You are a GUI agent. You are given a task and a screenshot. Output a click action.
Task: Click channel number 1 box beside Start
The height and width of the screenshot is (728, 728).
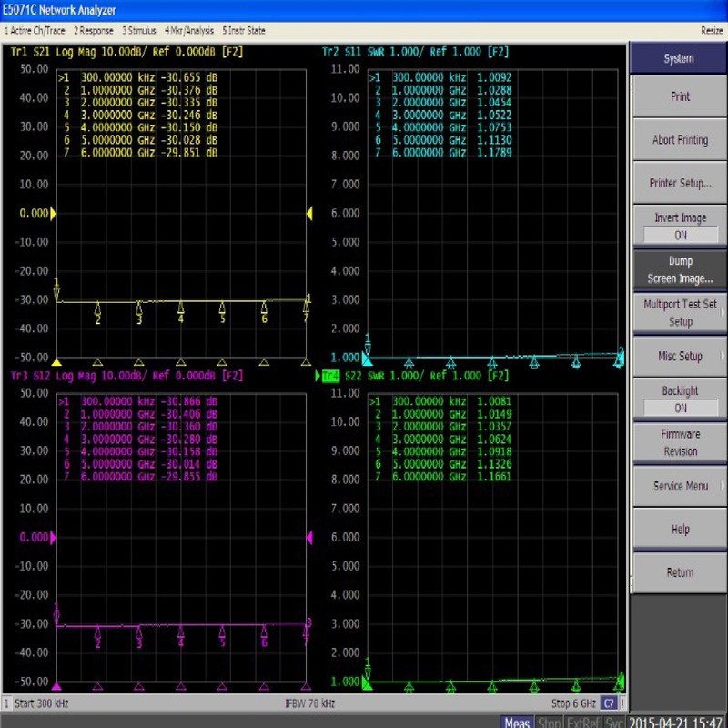pos(6,703)
